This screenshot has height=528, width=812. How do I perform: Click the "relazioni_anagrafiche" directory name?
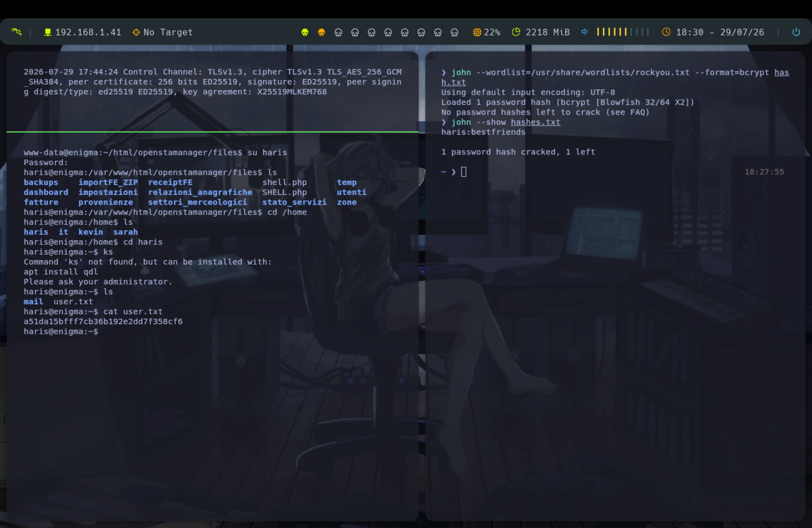[200, 192]
